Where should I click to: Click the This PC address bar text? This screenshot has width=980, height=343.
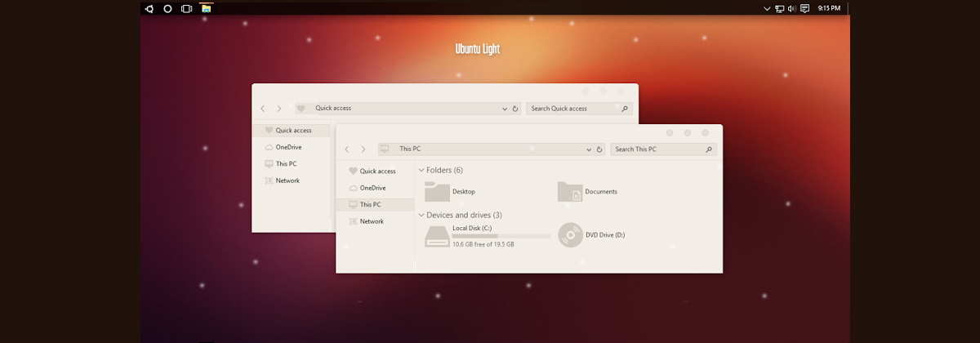410,149
